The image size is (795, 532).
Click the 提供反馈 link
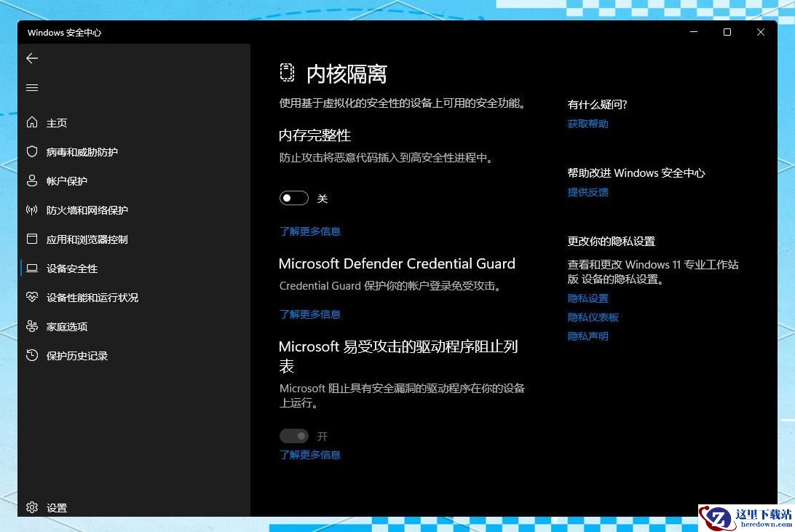coord(588,193)
